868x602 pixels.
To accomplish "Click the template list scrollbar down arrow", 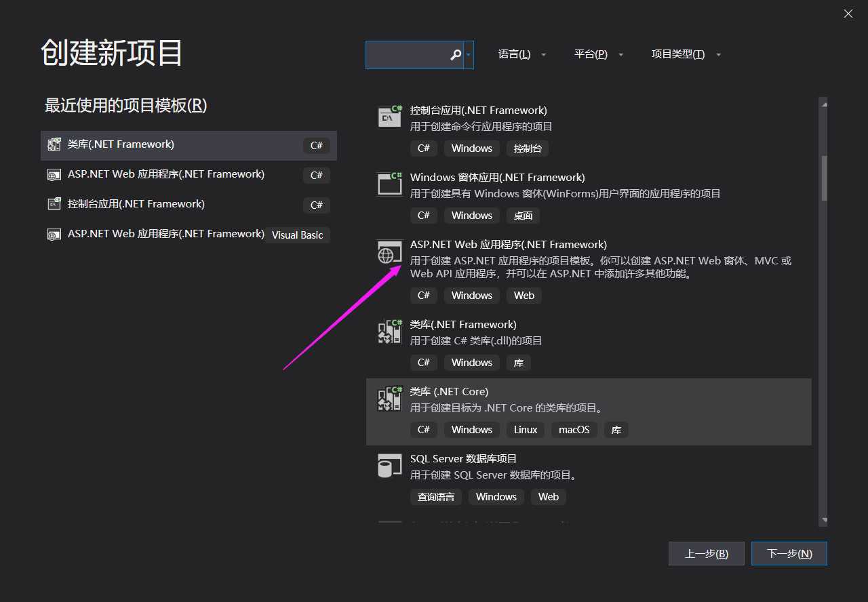I will coord(824,521).
